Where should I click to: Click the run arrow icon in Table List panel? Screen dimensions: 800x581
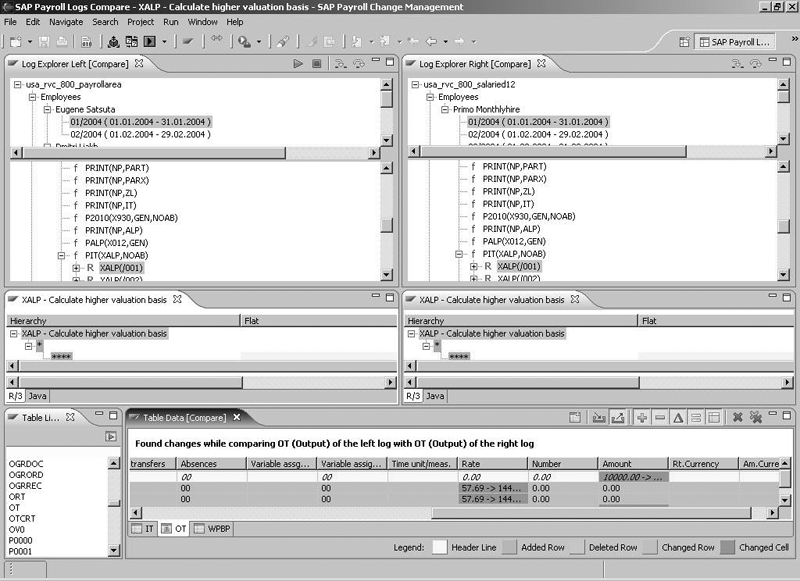pyautogui.click(x=111, y=437)
